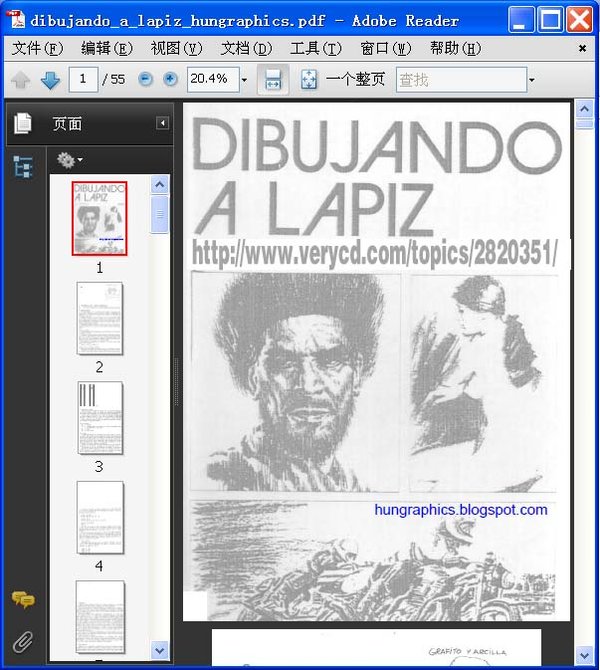The width and height of the screenshot is (600, 670).
Task: Click the document scrollbar handle
Action: tap(584, 124)
